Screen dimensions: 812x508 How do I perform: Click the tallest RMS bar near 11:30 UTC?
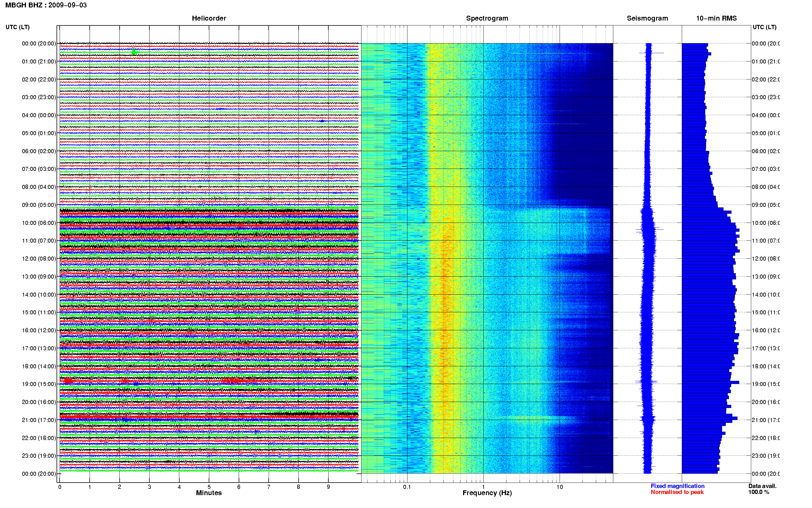(x=711, y=251)
